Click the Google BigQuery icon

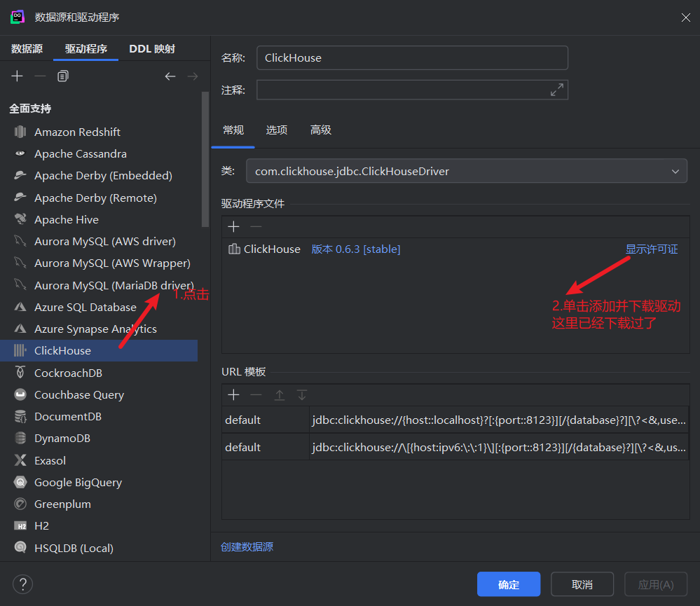coord(20,482)
